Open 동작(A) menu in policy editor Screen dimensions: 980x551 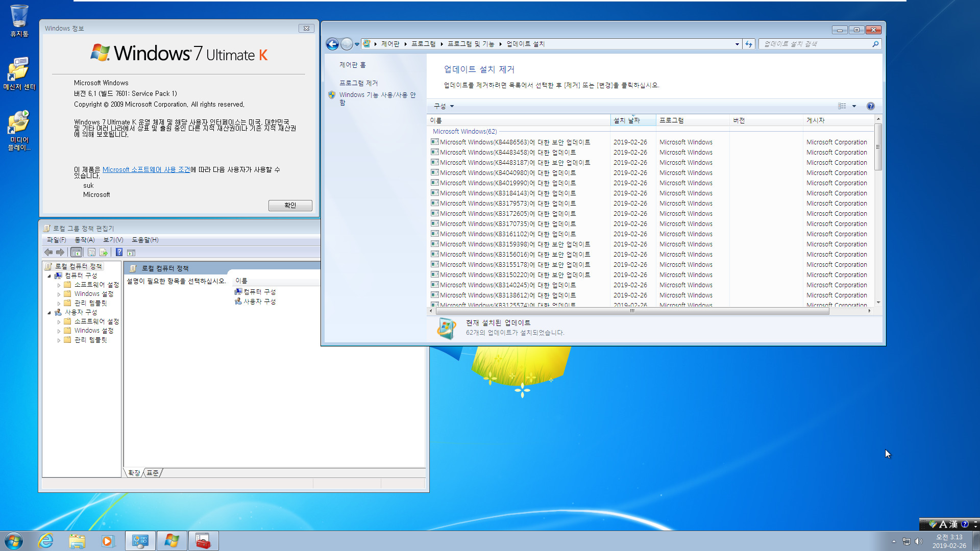click(85, 240)
